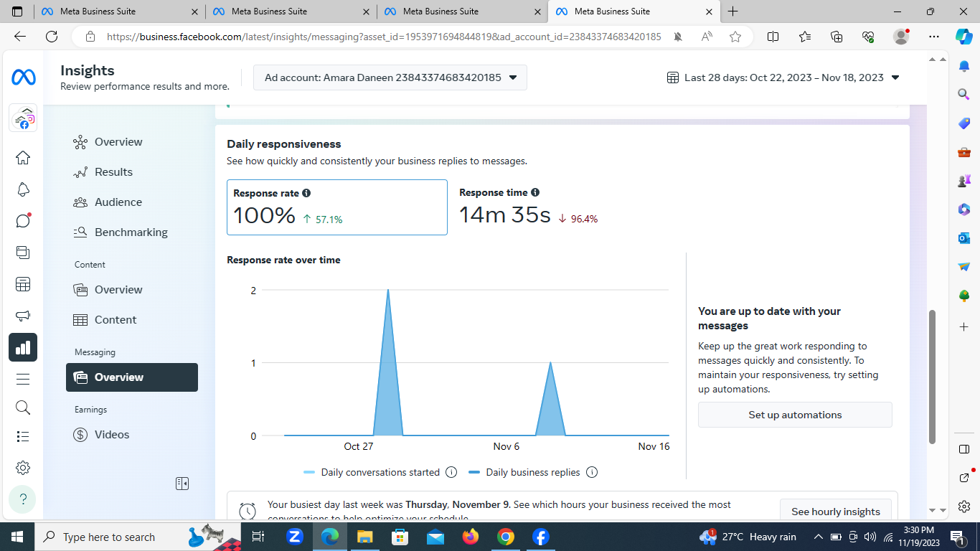Open the Edge sidebar Tools briefcase icon
Screen dimensions: 980x551
tap(964, 152)
